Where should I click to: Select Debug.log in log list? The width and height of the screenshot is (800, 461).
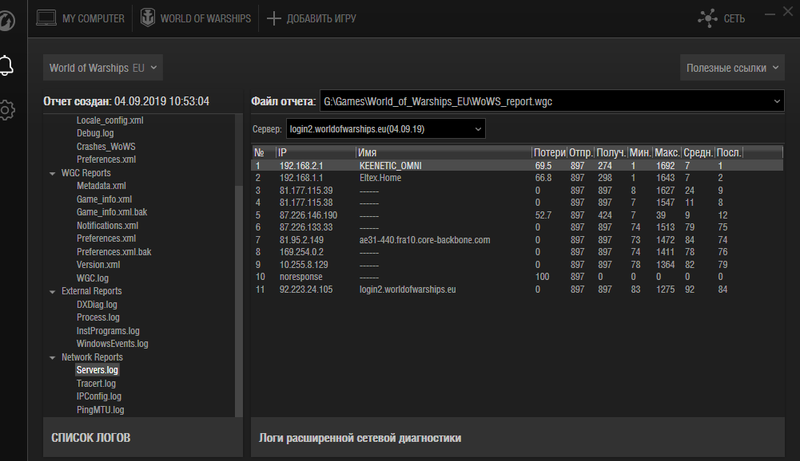click(95, 133)
